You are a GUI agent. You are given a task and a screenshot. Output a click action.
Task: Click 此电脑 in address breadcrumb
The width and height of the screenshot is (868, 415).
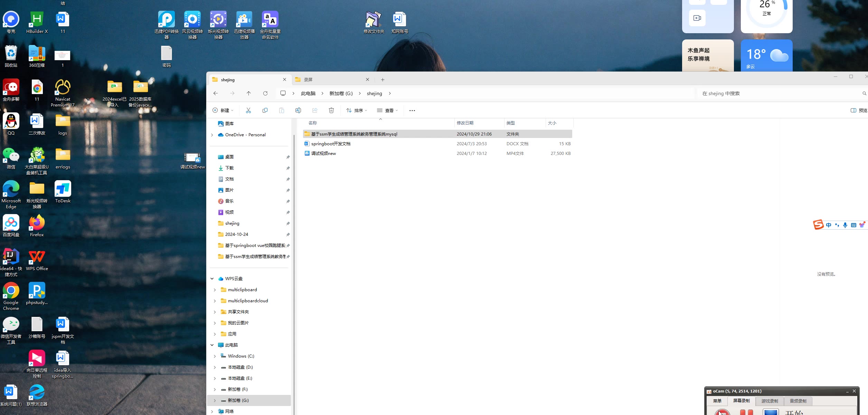[x=308, y=93]
